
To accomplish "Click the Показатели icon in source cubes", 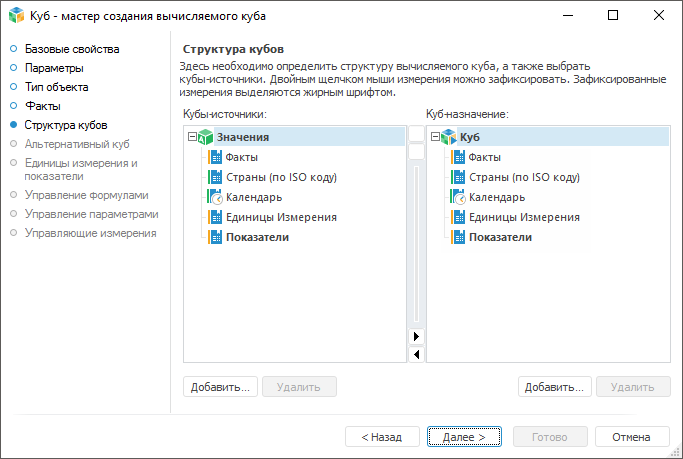I will point(215,237).
